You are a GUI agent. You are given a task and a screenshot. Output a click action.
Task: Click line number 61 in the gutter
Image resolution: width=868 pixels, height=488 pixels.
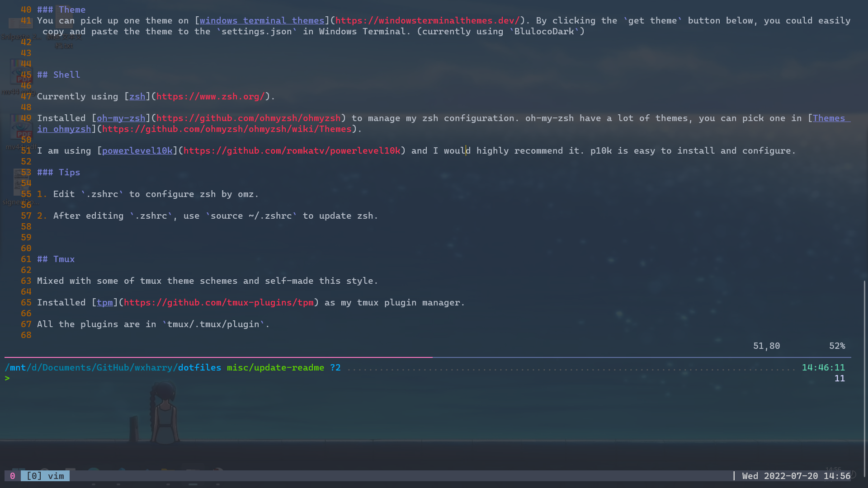(x=26, y=259)
